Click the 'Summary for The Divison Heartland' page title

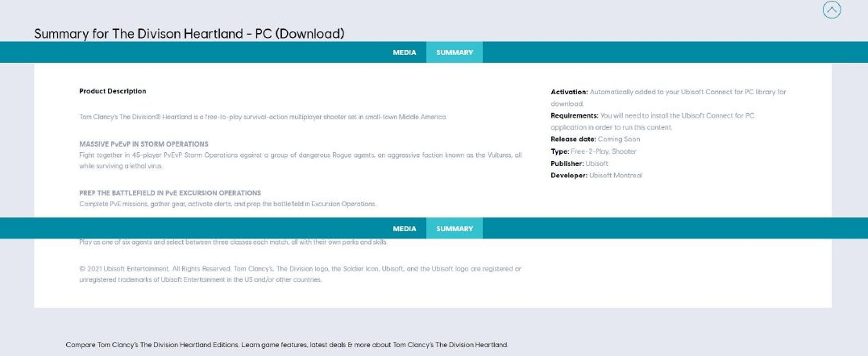189,34
